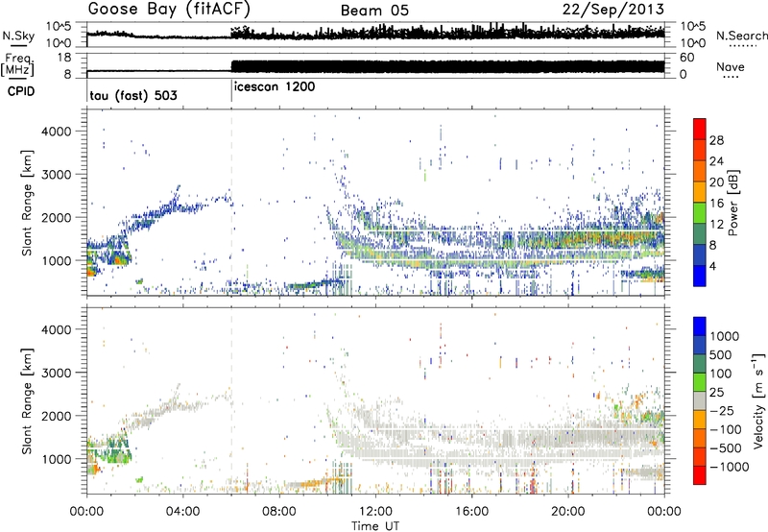The image size is (768, 532).
Task: Click the 'Power [dB]' colorbar title
Action: (x=733, y=203)
